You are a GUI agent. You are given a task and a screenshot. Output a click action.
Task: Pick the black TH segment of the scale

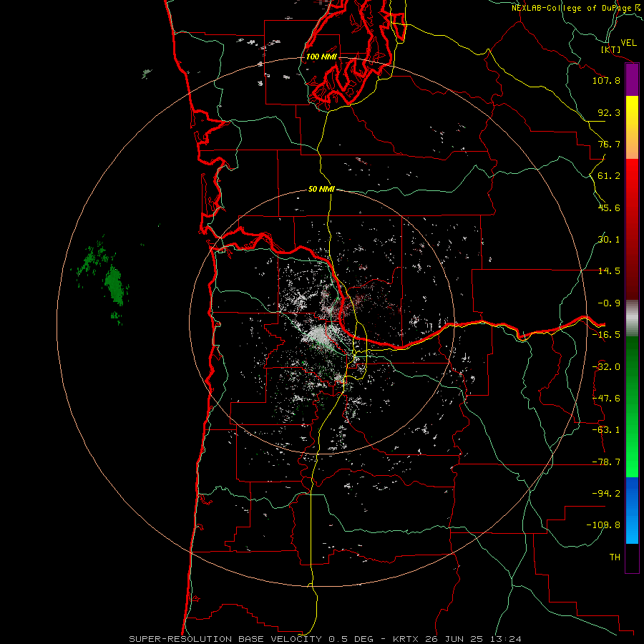[632, 557]
